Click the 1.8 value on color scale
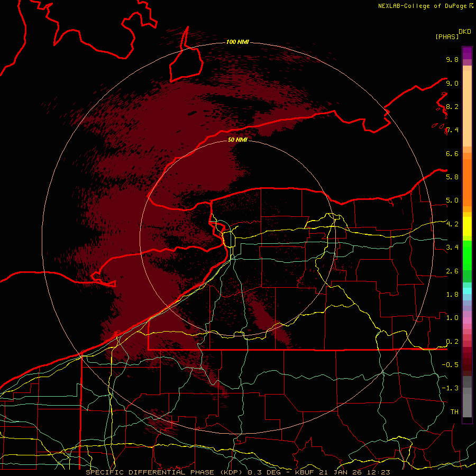This screenshot has width=476, height=476. click(452, 295)
